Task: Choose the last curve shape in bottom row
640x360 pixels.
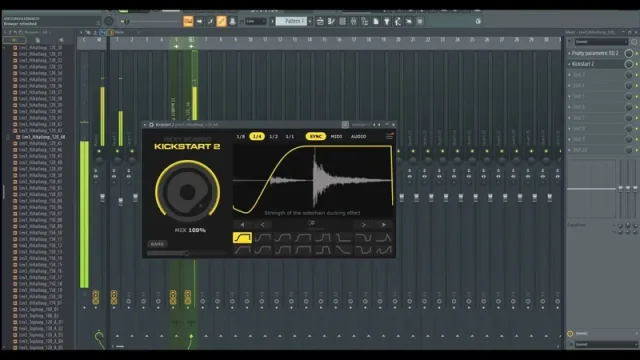Action: pos(383,250)
